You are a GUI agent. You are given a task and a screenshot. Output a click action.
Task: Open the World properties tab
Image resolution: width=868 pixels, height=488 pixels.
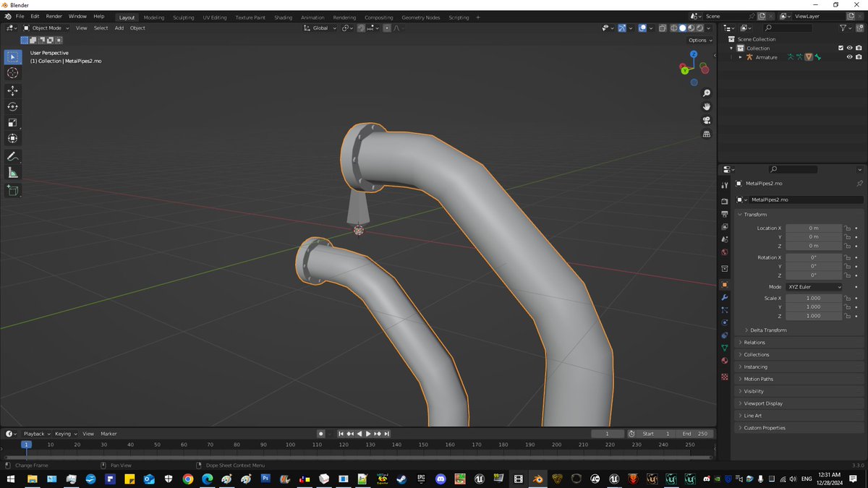pos(724,252)
